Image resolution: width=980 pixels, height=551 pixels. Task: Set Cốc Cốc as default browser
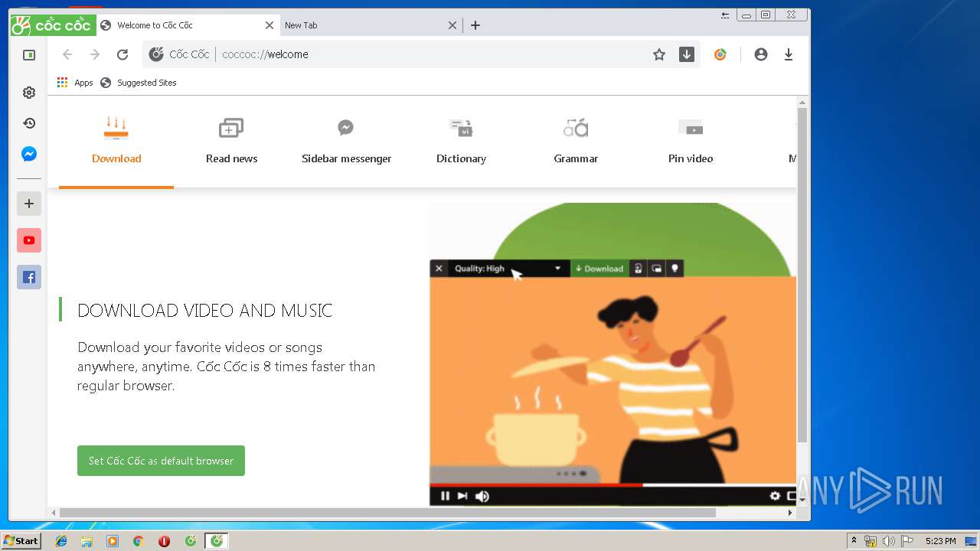point(161,461)
